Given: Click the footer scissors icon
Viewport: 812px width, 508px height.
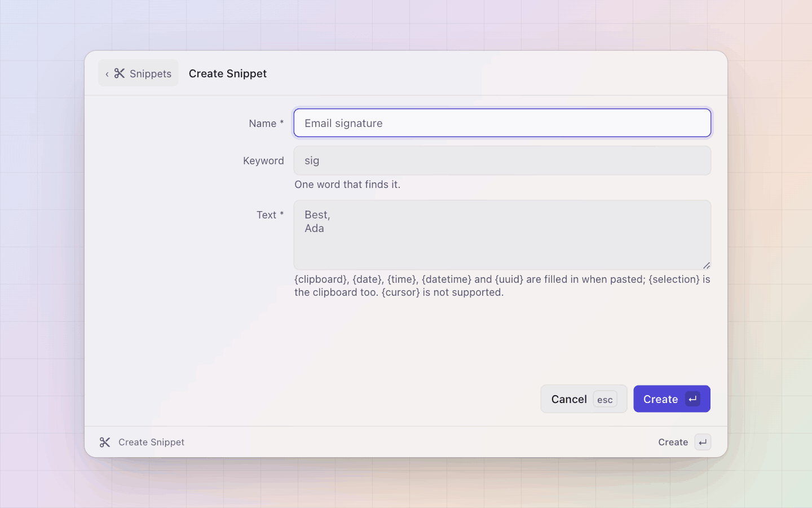Looking at the screenshot, I should [x=105, y=442].
